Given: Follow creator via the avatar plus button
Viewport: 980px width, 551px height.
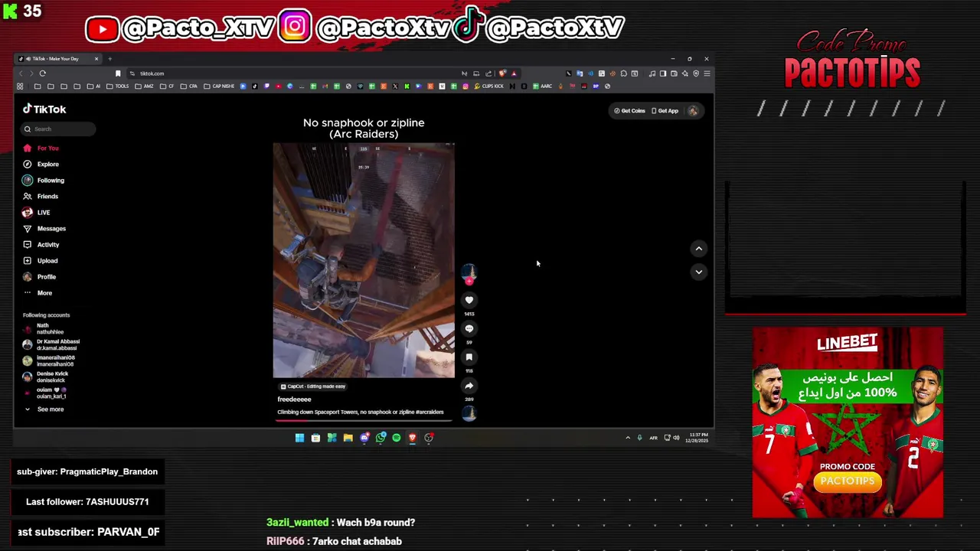Looking at the screenshot, I should point(469,281).
